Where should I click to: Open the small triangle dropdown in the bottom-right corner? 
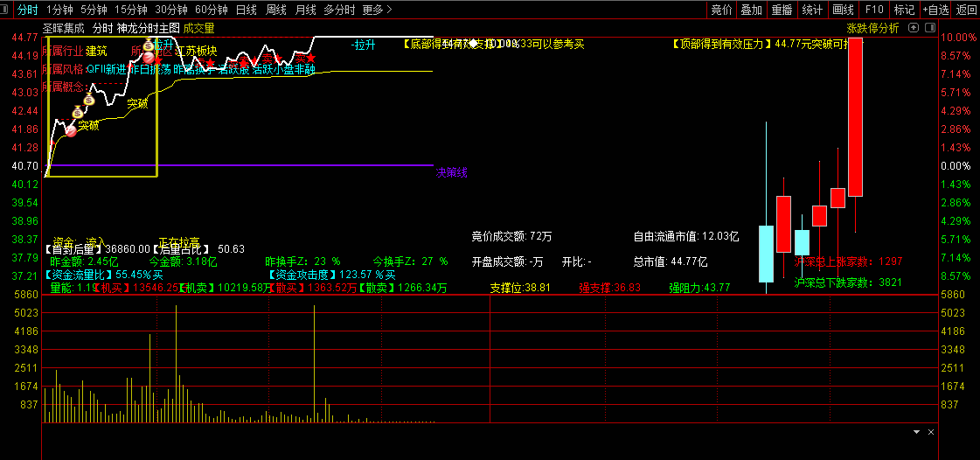click(917, 432)
